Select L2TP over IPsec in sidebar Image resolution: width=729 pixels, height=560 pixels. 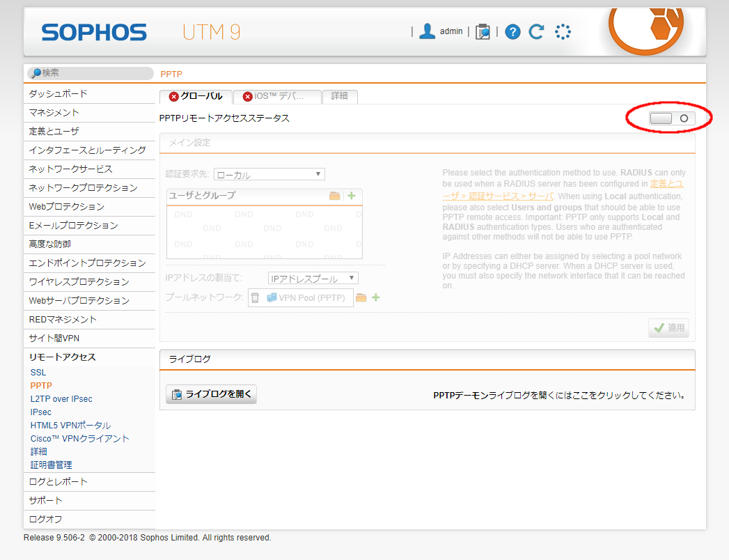61,399
